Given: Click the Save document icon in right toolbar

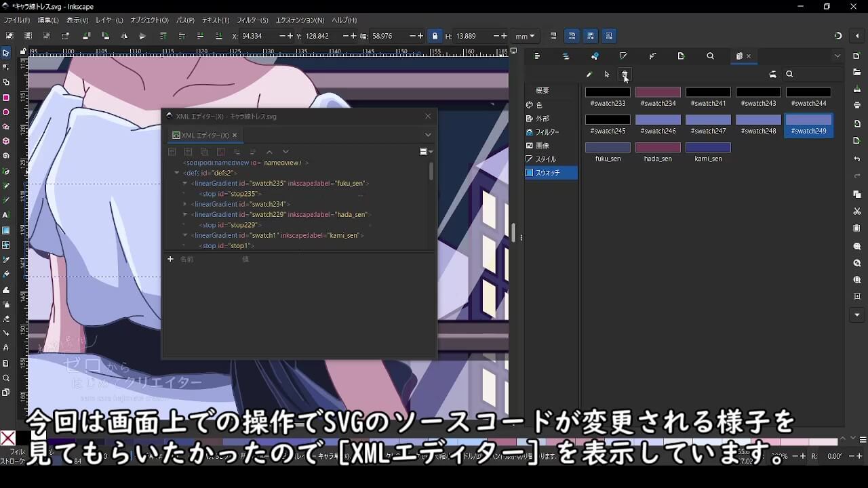Looking at the screenshot, I should 857,89.
